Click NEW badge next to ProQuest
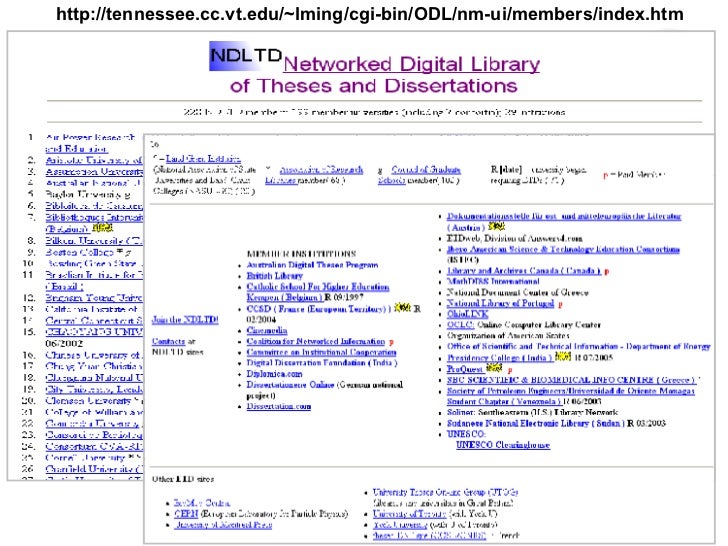This screenshot has width=728, height=546. [x=494, y=368]
